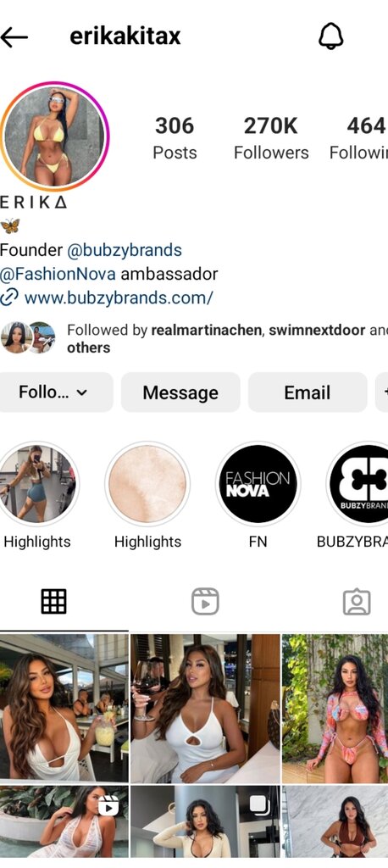The width and height of the screenshot is (388, 868).
Task: Select the grid posts tab icon
Action: pyautogui.click(x=53, y=601)
